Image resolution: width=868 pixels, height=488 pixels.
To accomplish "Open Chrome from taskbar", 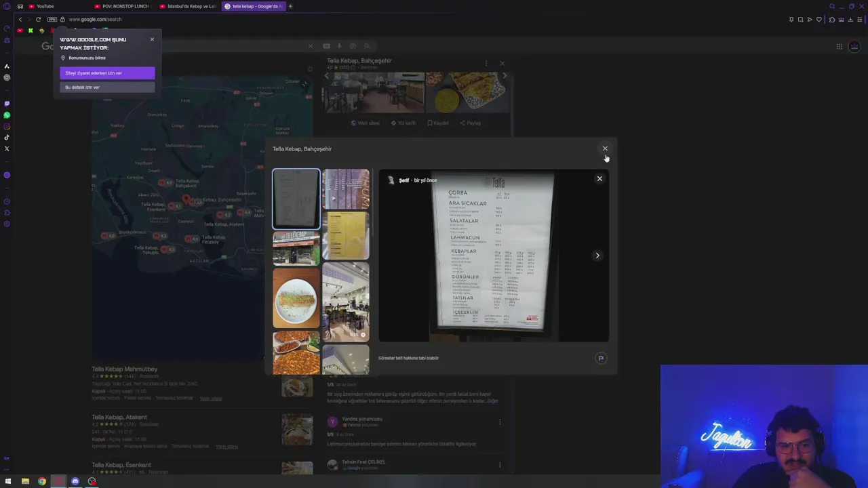I will [42, 481].
